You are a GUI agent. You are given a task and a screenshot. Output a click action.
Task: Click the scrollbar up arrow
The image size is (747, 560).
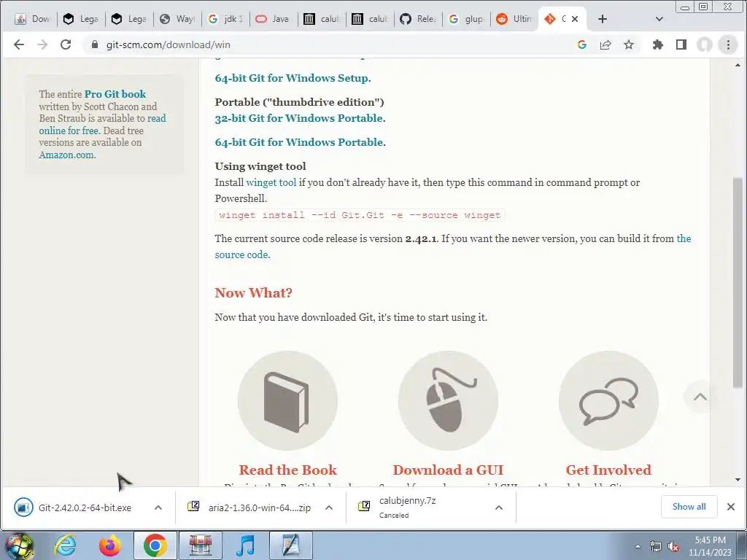pos(738,65)
